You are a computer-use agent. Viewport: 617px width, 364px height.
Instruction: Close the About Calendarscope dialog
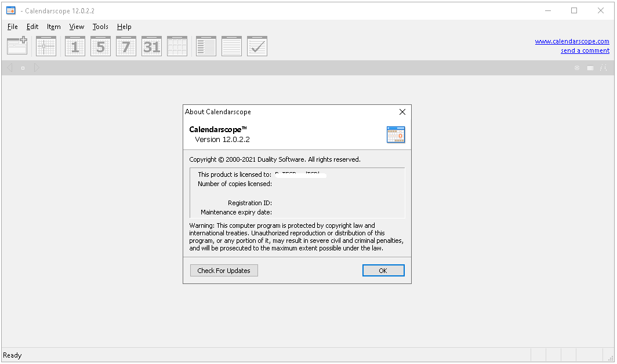coord(402,112)
